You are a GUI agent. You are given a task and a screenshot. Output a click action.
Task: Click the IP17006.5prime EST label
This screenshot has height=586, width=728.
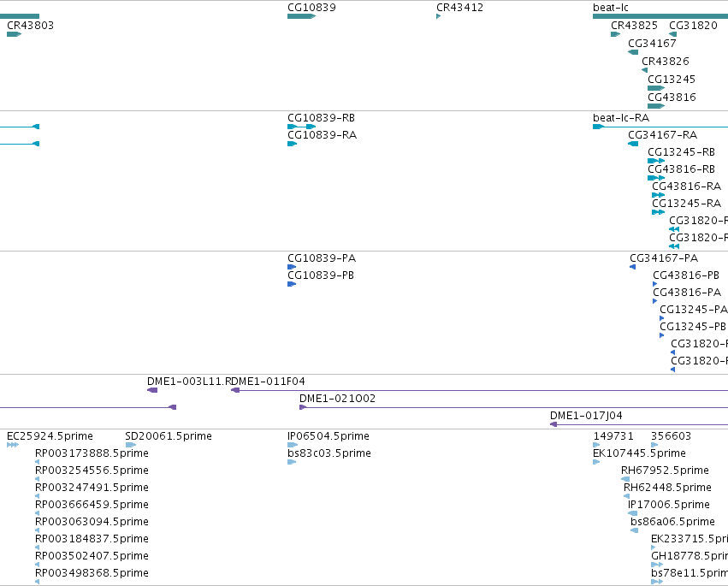669,505
